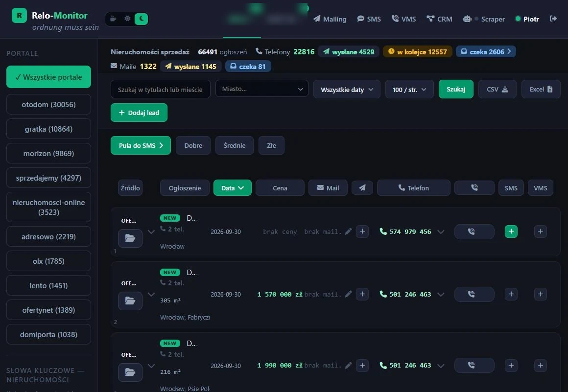Switch to the Średnie tab
This screenshot has width=568, height=392.
[235, 145]
